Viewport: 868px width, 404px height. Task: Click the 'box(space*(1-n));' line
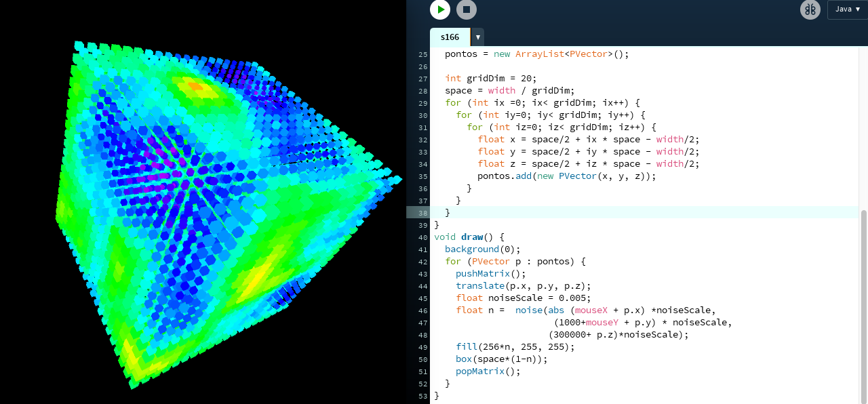[x=502, y=359]
